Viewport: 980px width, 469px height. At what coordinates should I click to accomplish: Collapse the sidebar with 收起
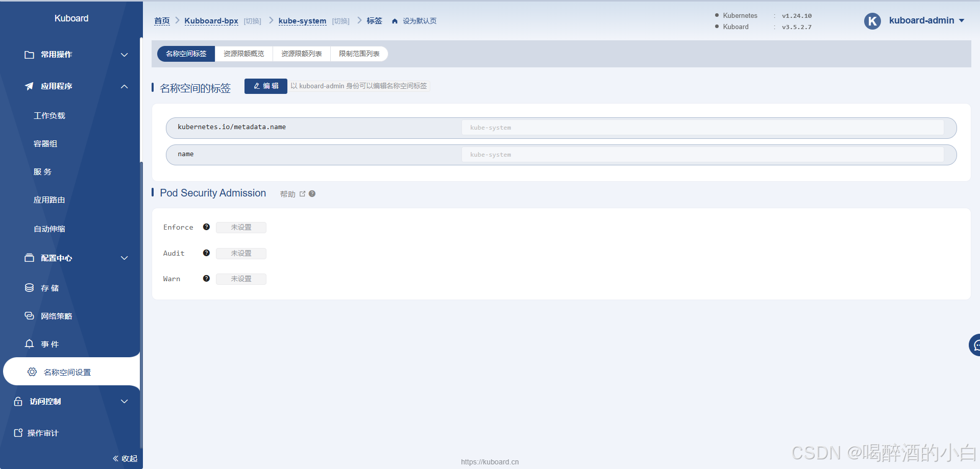[x=125, y=458]
